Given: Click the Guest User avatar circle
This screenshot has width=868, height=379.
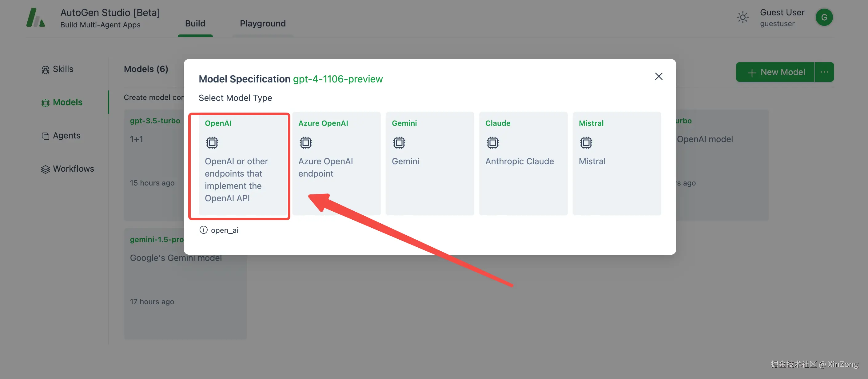Looking at the screenshot, I should [x=824, y=18].
